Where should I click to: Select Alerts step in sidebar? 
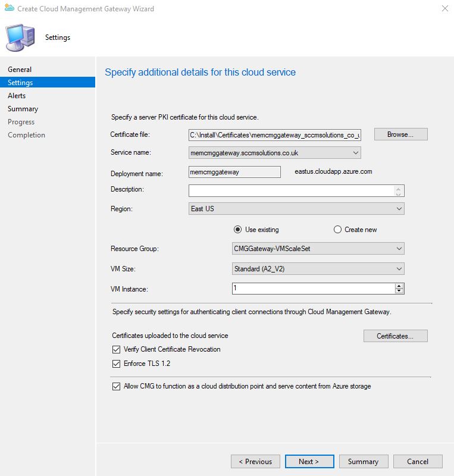point(17,96)
